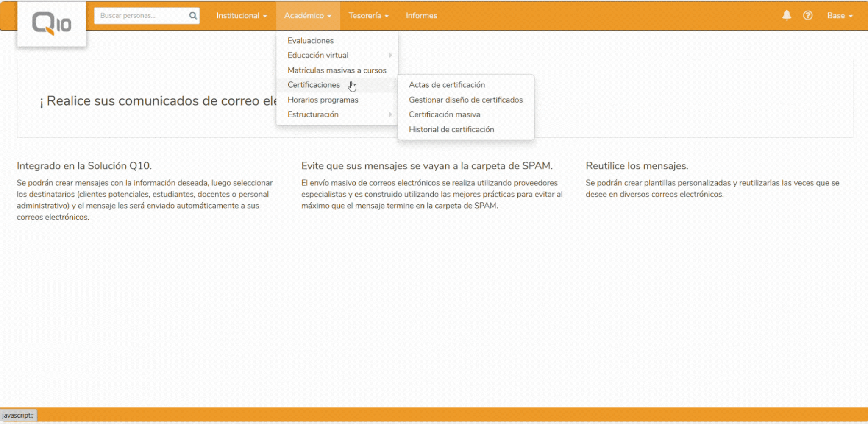Image resolution: width=868 pixels, height=424 pixels.
Task: Click the Q10 logo
Action: click(x=51, y=24)
